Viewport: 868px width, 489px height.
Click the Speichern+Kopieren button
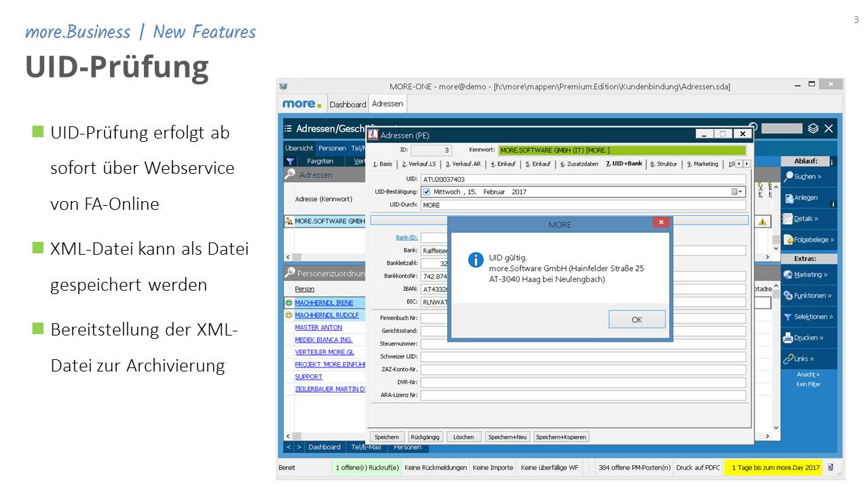561,437
